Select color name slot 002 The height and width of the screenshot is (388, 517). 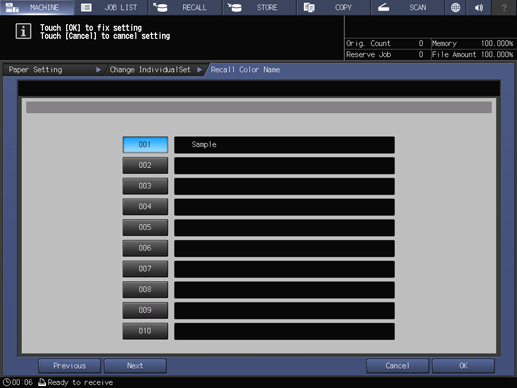(145, 165)
